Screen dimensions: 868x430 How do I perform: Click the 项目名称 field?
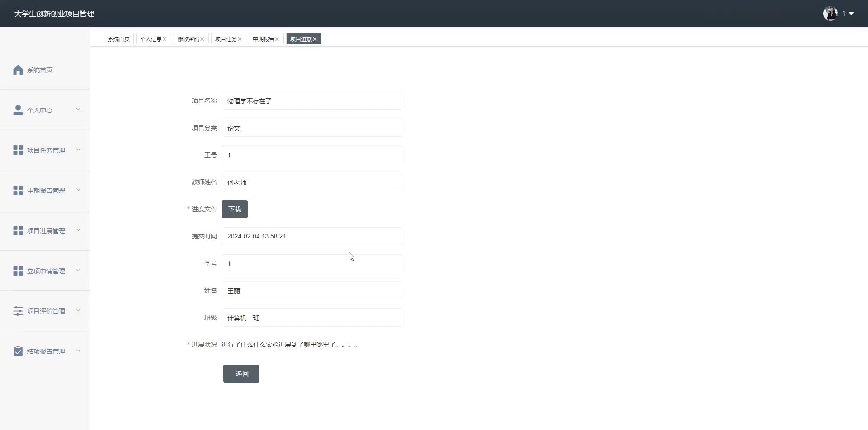(312, 101)
